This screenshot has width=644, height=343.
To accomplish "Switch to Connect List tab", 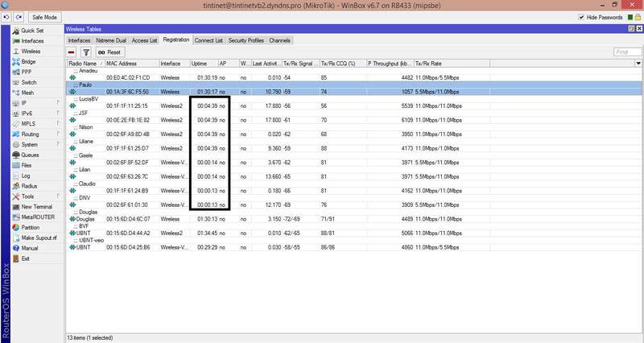I will (208, 40).
